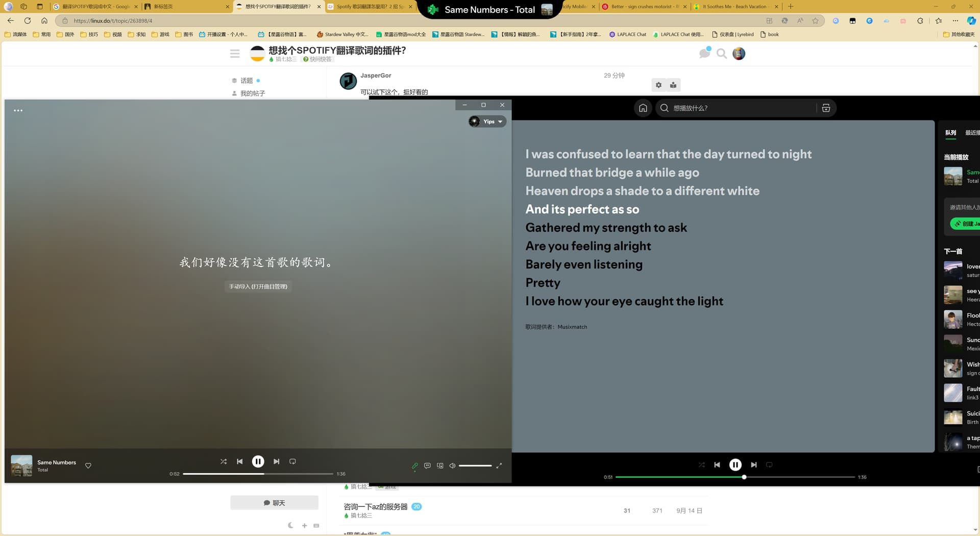Go back with the browser back arrow
The height and width of the screenshot is (536, 980).
click(x=11, y=20)
